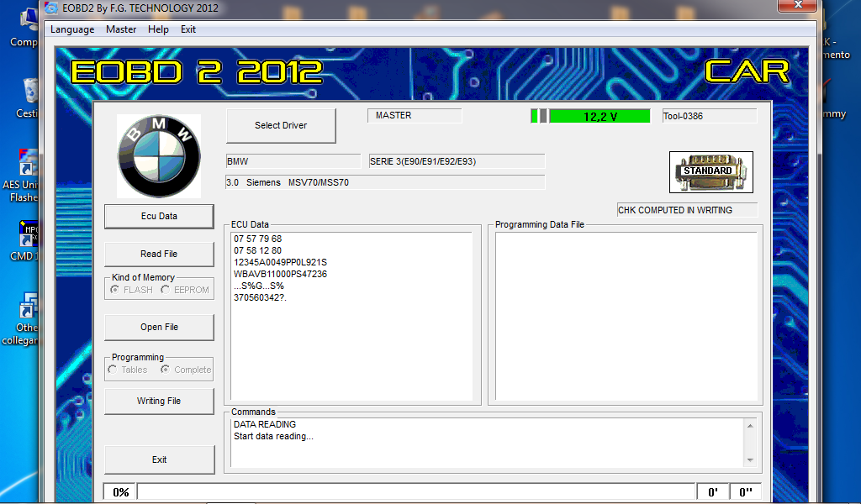The image size is (861, 504).
Task: Click 'DATA READING' in Commands log
Action: pos(265,424)
